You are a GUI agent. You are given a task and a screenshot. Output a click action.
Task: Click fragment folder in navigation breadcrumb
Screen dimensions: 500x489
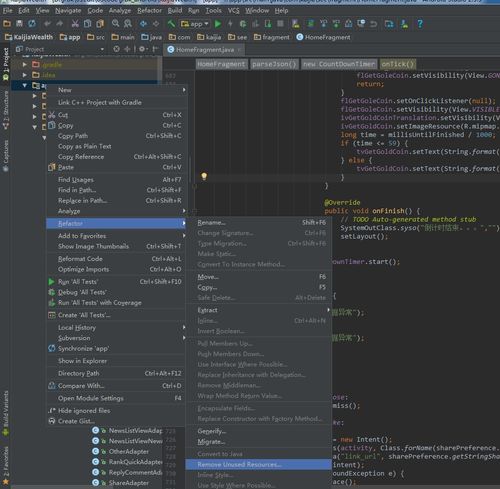click(x=272, y=37)
